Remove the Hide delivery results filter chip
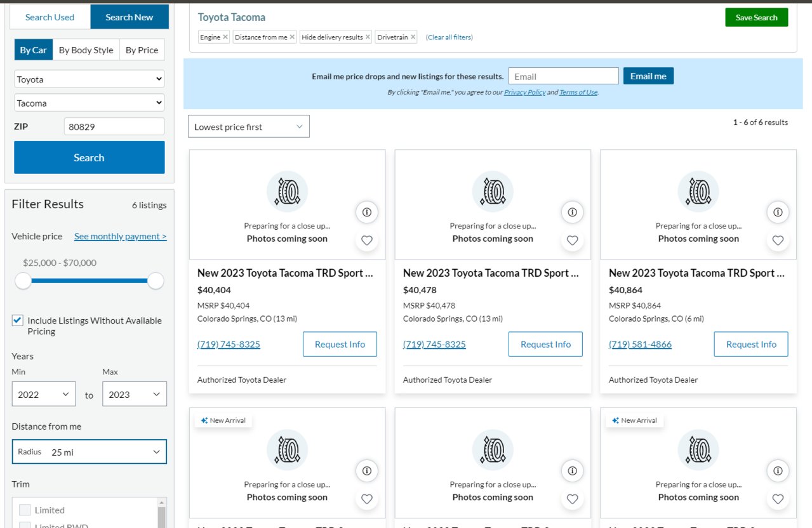The height and width of the screenshot is (528, 812). (x=368, y=37)
